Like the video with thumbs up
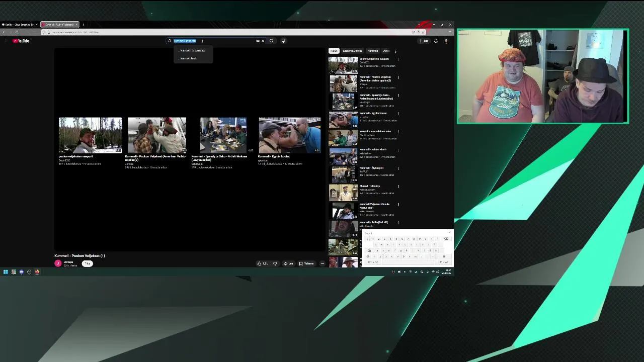 pyautogui.click(x=263, y=263)
